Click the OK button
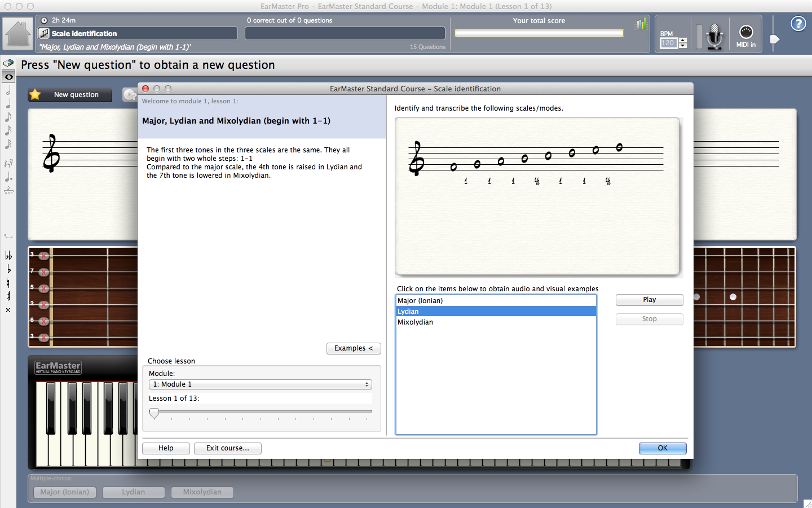 click(x=662, y=448)
